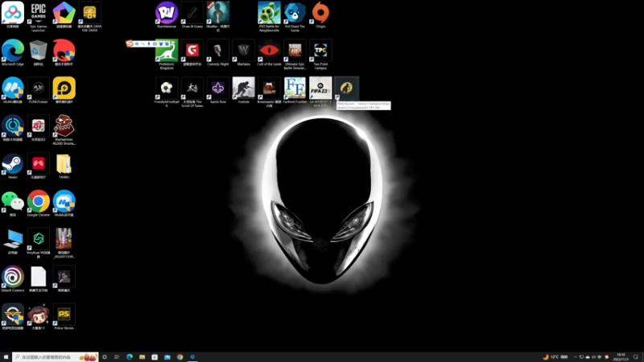Launch the Foxhole desktop shortcut
Image resolution: width=644 pixels, height=362 pixels.
point(244,90)
